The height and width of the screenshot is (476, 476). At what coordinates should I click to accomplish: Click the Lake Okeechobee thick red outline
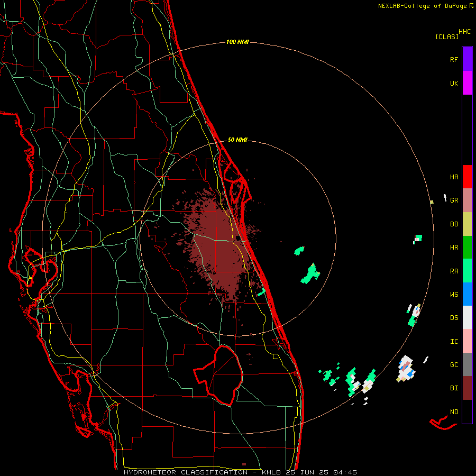[x=219, y=375]
